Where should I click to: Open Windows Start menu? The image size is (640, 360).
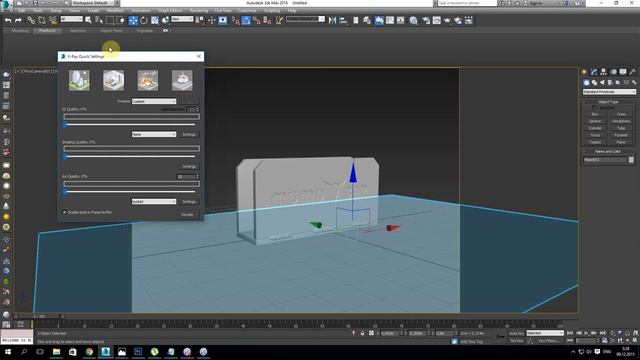click(x=7, y=352)
